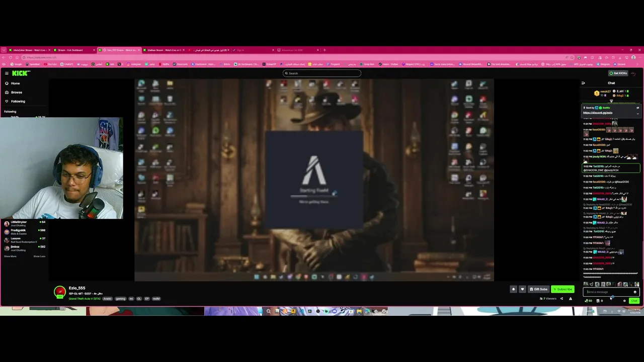Image resolution: width=644 pixels, height=362 pixels.
Task: Open the Instagram bookmark
Action: point(134,64)
